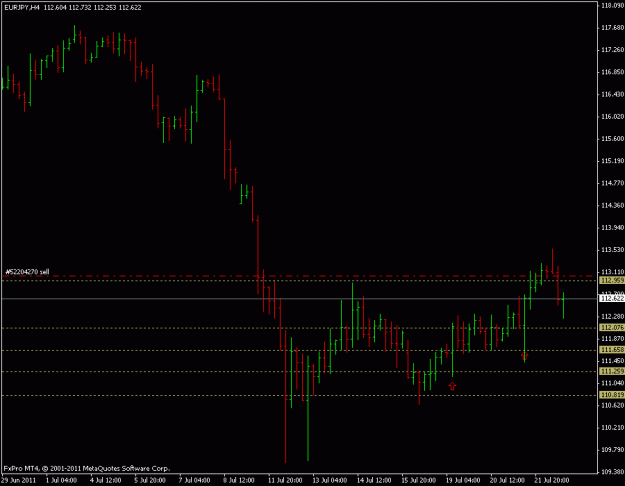The width and height of the screenshot is (625, 486).
Task: Click the 114.770 price scale label
Action: 612,183
